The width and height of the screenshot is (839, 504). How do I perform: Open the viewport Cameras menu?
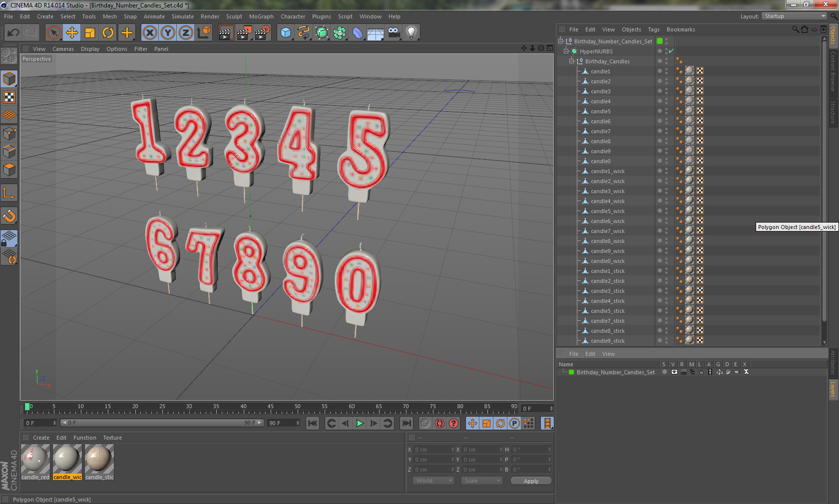click(63, 49)
